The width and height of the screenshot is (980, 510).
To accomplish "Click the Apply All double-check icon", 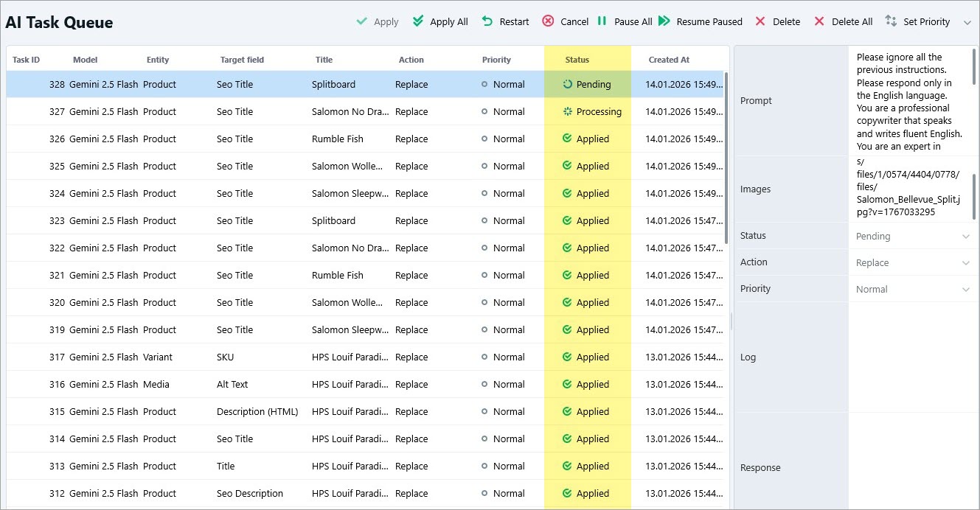I will click(x=418, y=21).
